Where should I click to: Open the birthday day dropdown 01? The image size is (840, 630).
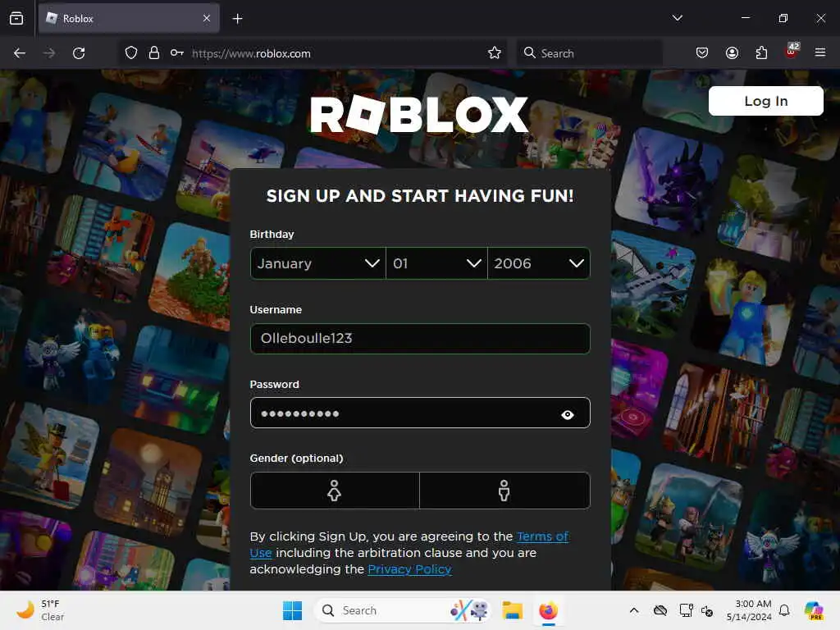tap(436, 263)
